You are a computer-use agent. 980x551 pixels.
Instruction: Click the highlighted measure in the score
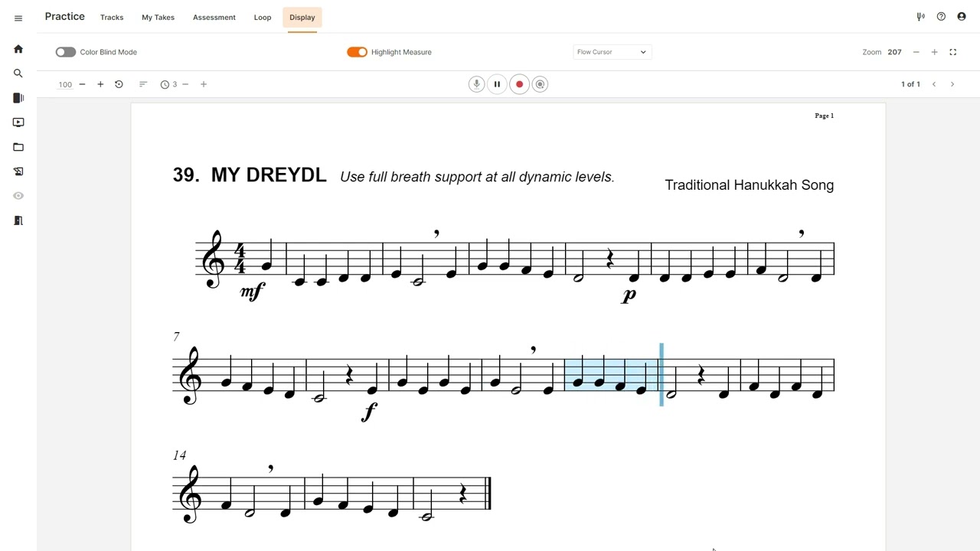[612, 375]
